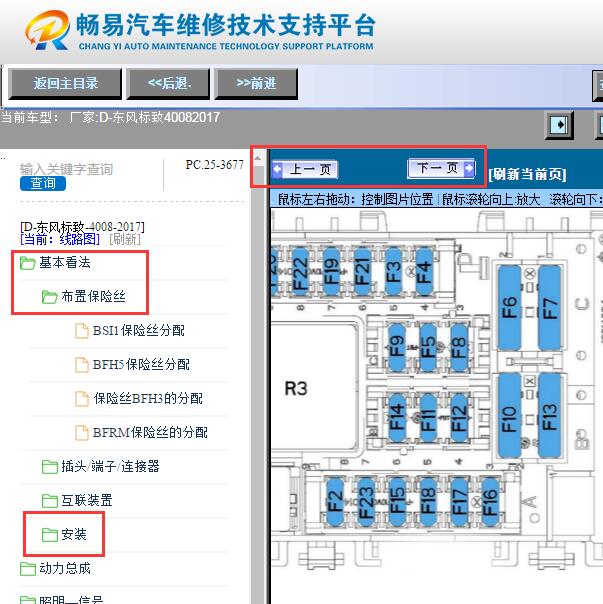
Task: Click the folder icon beside 安装
Action: coord(50,535)
